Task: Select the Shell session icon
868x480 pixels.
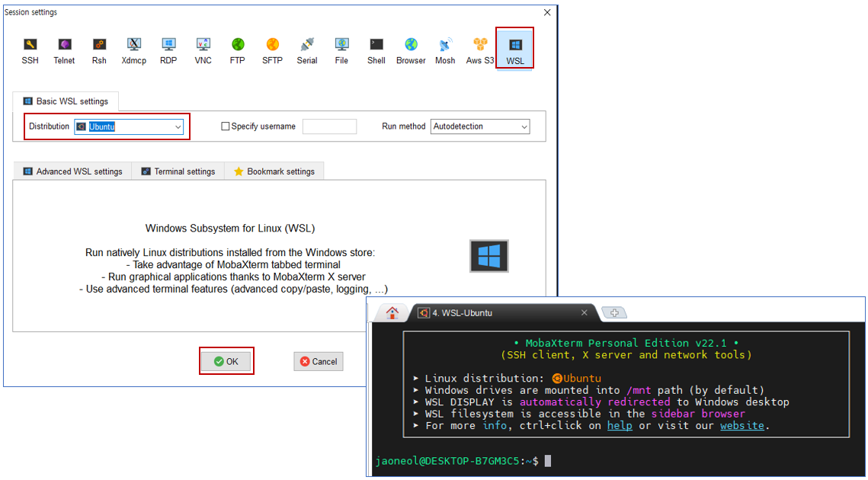Action: point(376,51)
